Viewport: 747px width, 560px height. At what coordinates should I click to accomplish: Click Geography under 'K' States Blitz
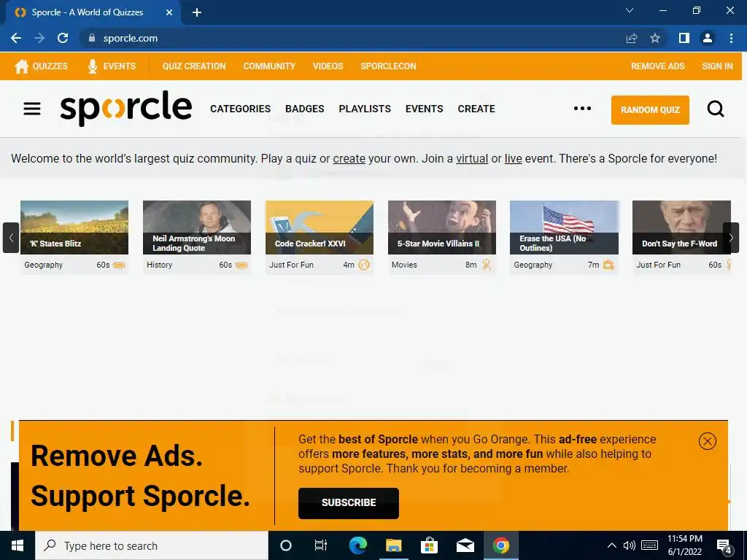(43, 265)
